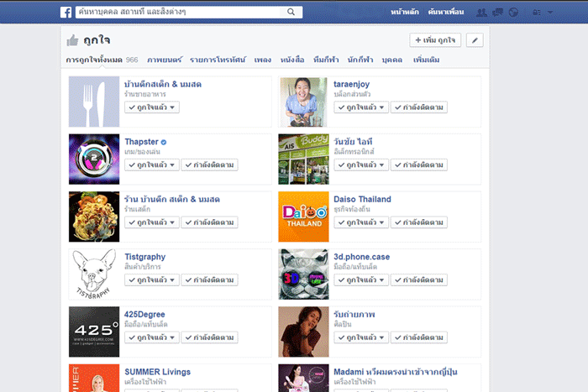This screenshot has width=588, height=392.
Task: Go to หน้าหลัก home link
Action: (x=405, y=12)
